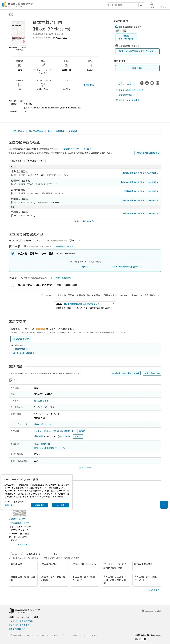This screenshot has width=170, height=644.
Task: Click the ログイン icon in the header
Action: click(162, 5)
